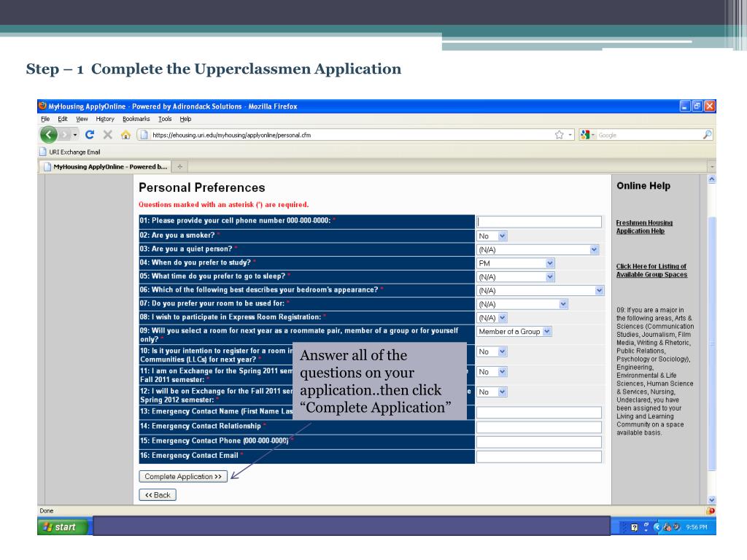
Task: Click the Emergency Contact Name field
Action: [539, 413]
